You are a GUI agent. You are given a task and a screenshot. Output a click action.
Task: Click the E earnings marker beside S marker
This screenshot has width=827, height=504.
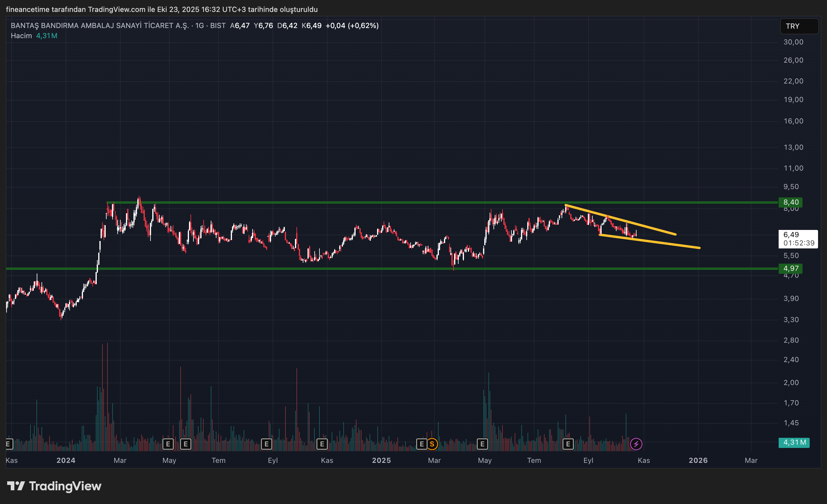[x=422, y=444]
